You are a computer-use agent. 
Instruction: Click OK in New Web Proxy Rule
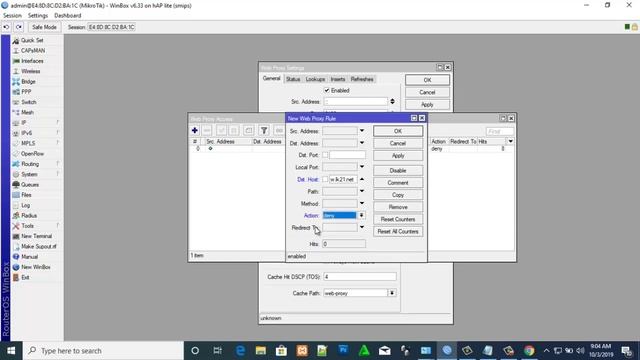pos(398,131)
